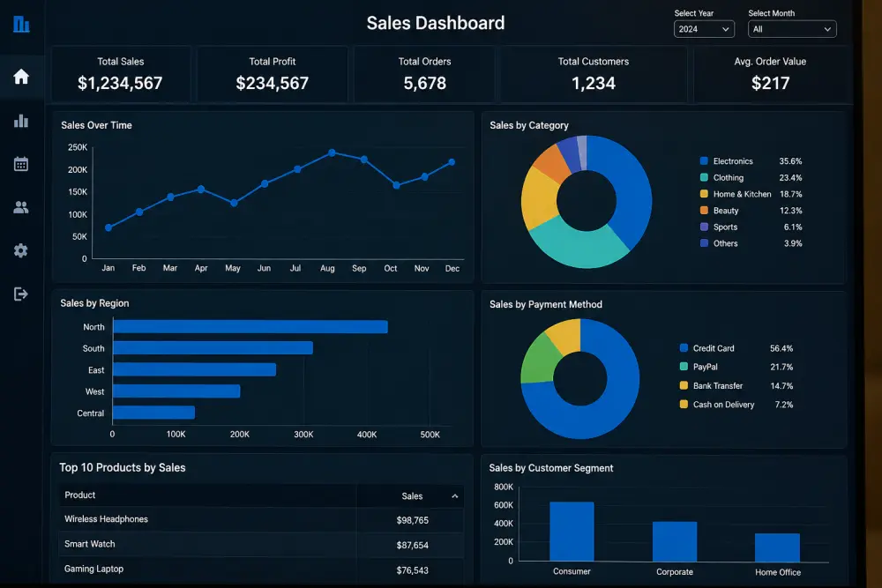Click the North region bar
The width and height of the screenshot is (882, 588).
(x=250, y=326)
